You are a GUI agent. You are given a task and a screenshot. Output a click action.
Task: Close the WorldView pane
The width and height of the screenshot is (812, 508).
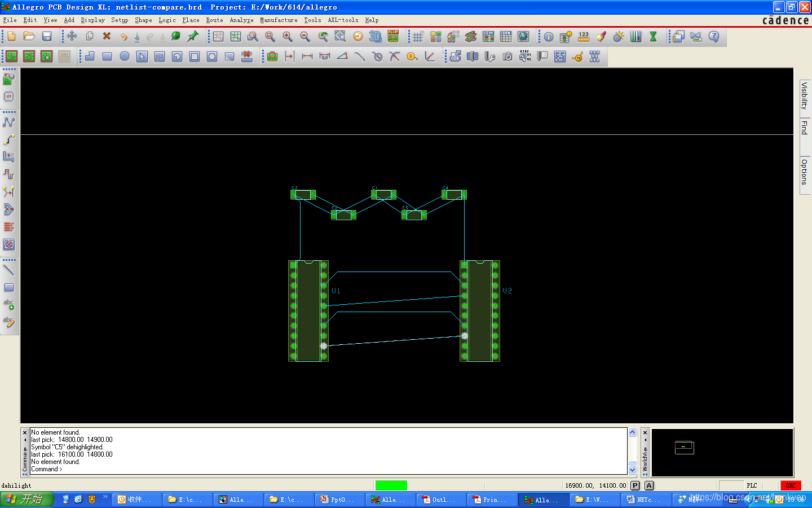click(x=645, y=433)
